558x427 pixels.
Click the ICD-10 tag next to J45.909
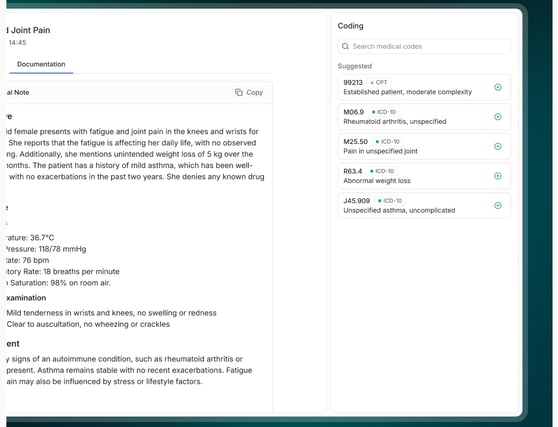pos(390,201)
